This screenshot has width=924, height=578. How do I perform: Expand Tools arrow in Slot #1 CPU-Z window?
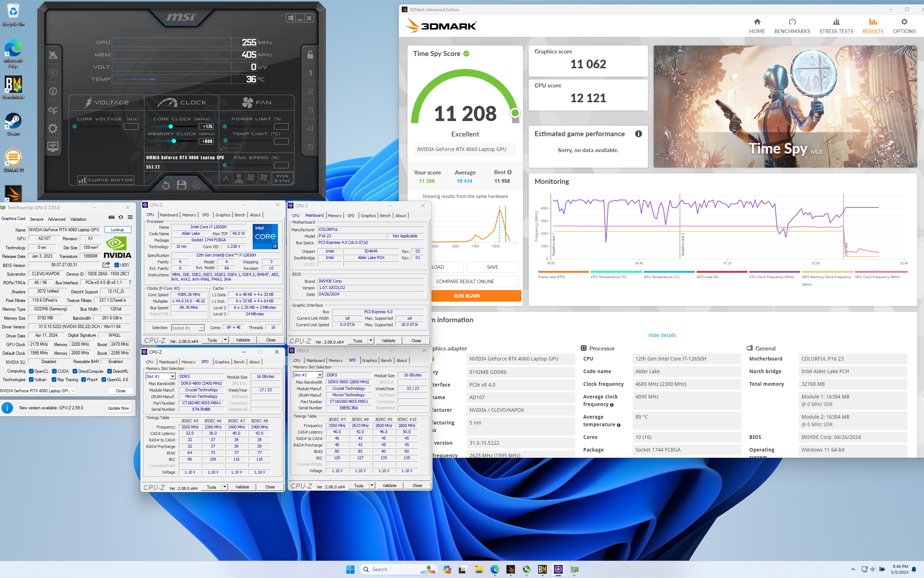tap(225, 487)
